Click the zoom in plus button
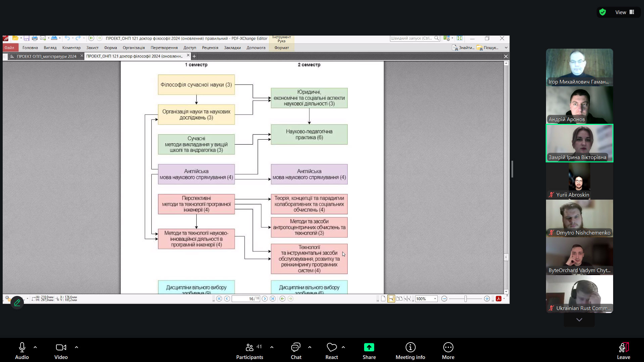The height and width of the screenshot is (362, 644). coord(487,299)
